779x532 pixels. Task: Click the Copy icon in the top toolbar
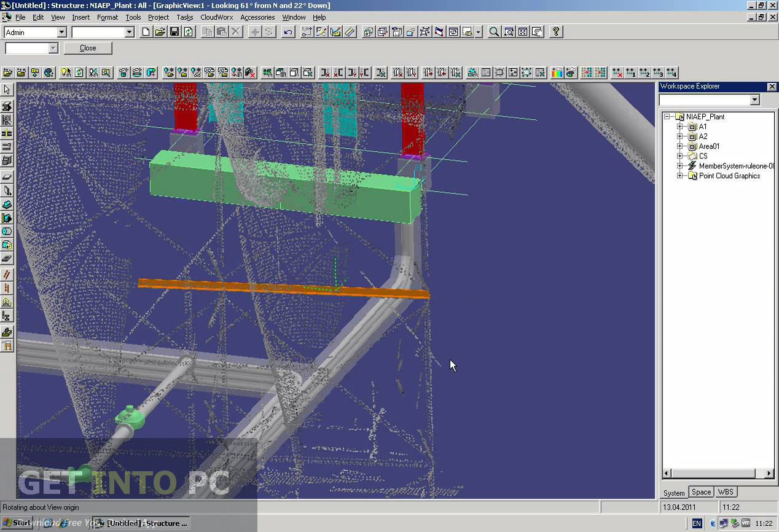click(x=208, y=32)
